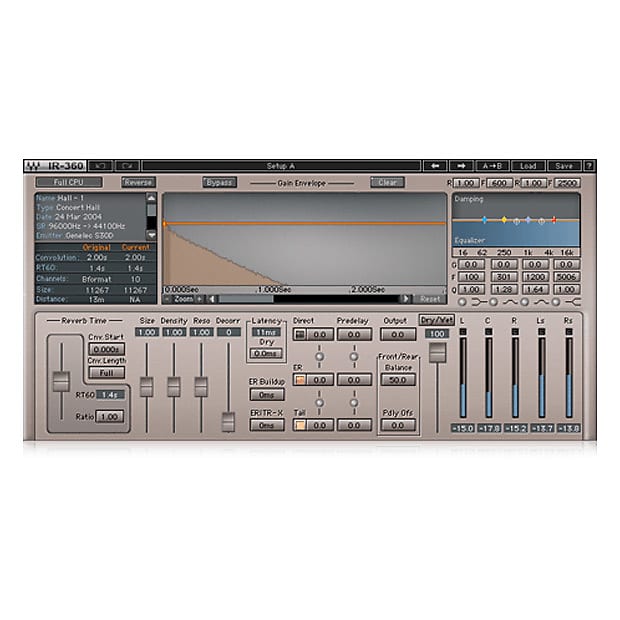Click the Undo arrow in the top toolbar
620x620 pixels.
pos(100,166)
